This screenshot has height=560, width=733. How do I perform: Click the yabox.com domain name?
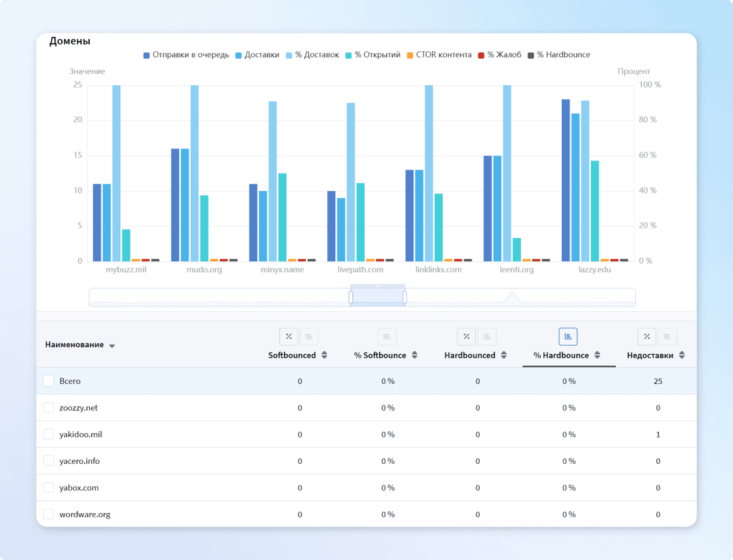(x=79, y=488)
